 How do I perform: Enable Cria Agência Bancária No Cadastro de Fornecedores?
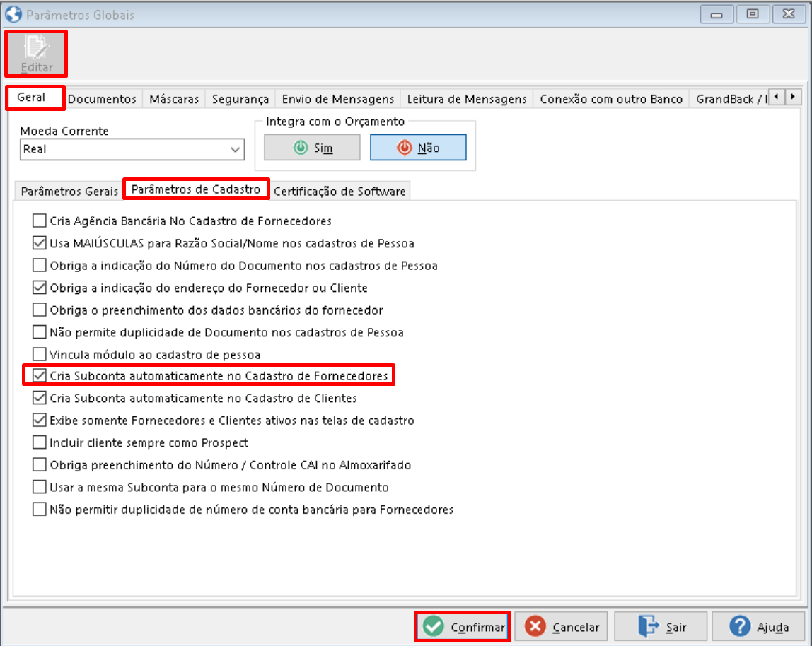pos(40,221)
